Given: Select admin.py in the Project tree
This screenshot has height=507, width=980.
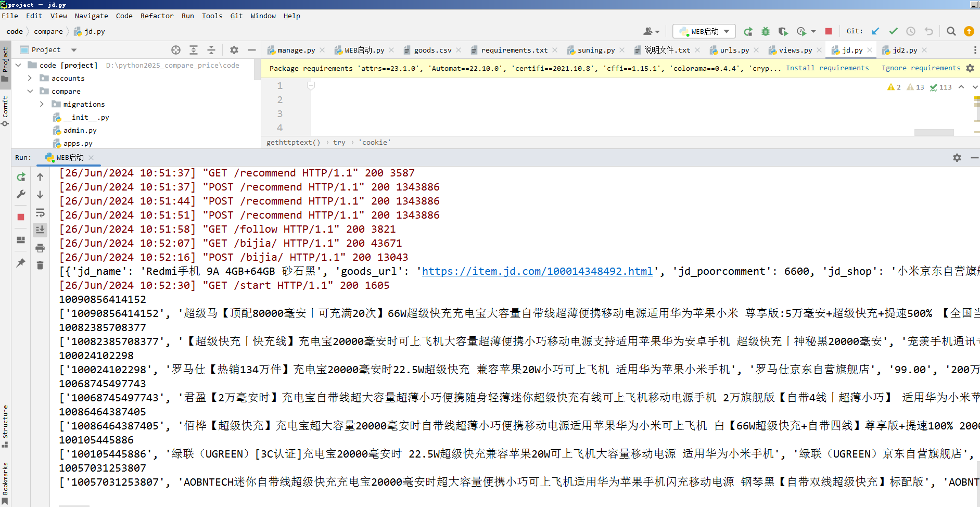Looking at the screenshot, I should [80, 130].
